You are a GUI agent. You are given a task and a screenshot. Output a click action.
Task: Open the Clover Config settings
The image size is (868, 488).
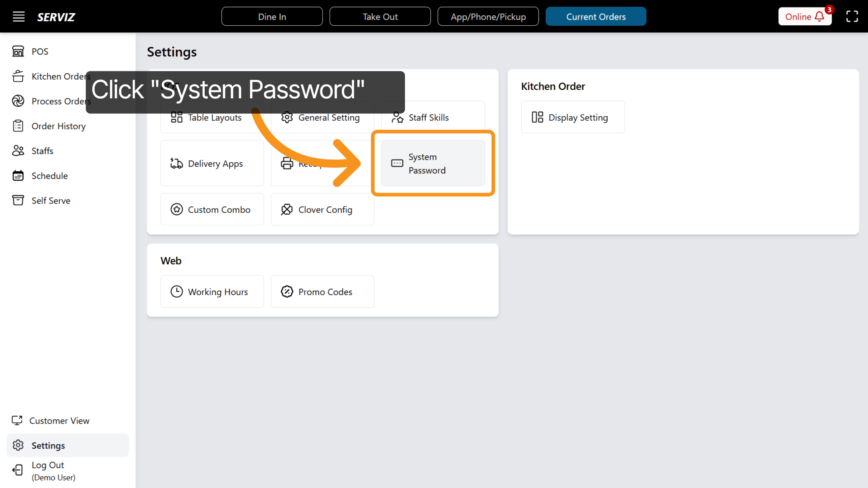point(322,209)
